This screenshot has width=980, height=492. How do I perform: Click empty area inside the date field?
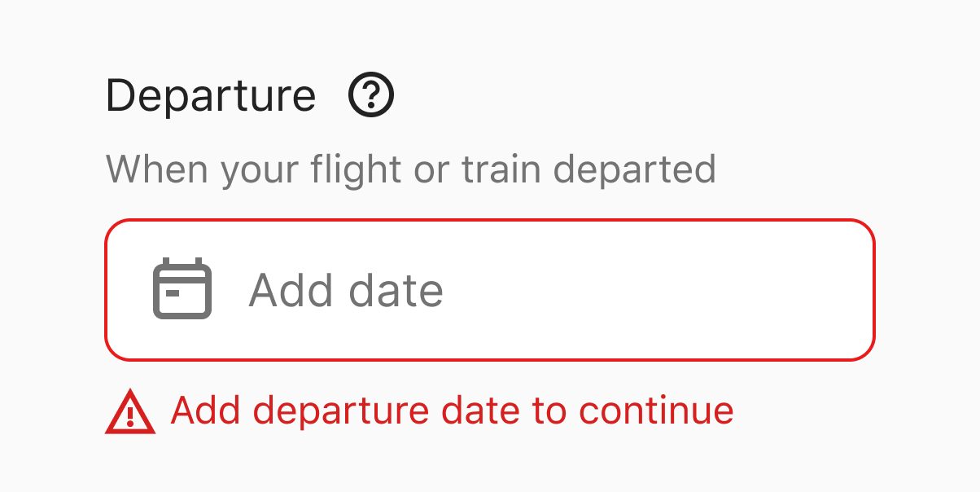pyautogui.click(x=651, y=289)
